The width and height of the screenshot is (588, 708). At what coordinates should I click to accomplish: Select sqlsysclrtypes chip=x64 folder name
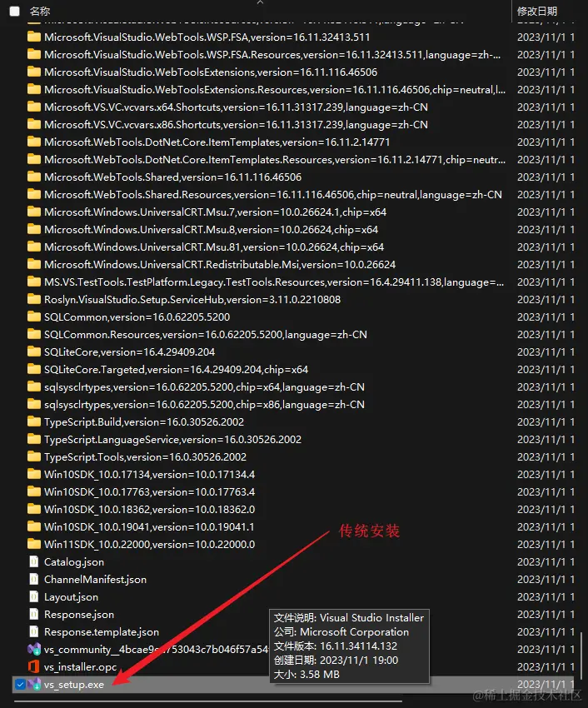pos(204,387)
